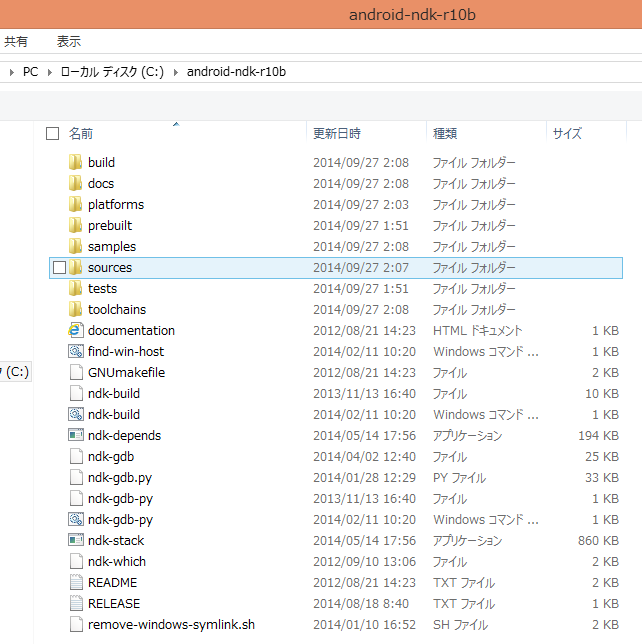
Task: Select remove-windows-symlink.sh file name
Action: pos(171,624)
